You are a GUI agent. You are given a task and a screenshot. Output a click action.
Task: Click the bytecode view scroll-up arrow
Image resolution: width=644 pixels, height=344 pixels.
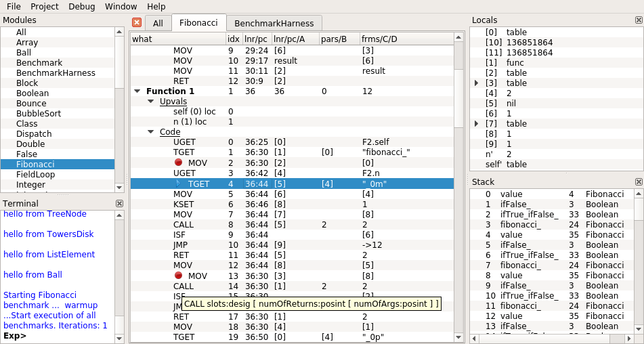click(458, 37)
